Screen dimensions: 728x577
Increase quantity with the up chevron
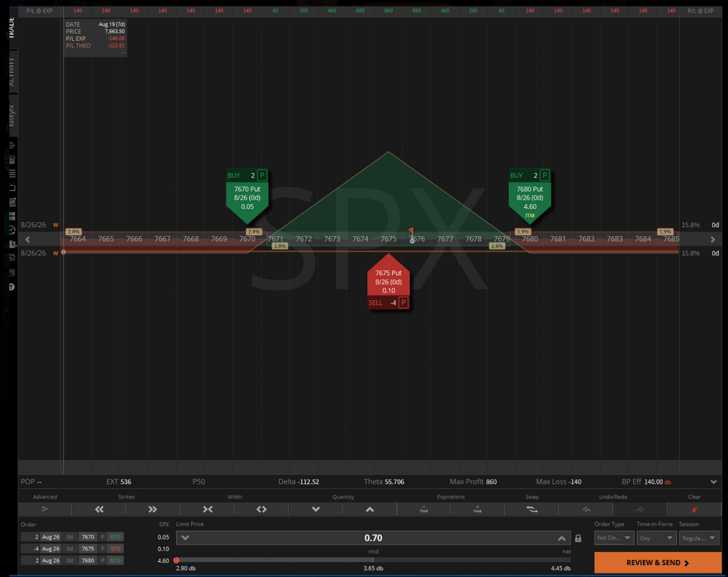[x=370, y=509]
